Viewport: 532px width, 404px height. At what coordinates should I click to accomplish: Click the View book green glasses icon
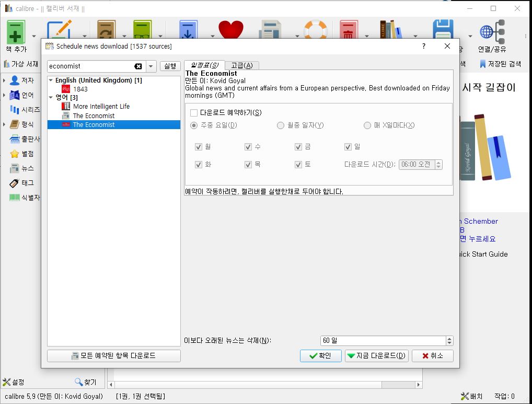tap(143, 29)
